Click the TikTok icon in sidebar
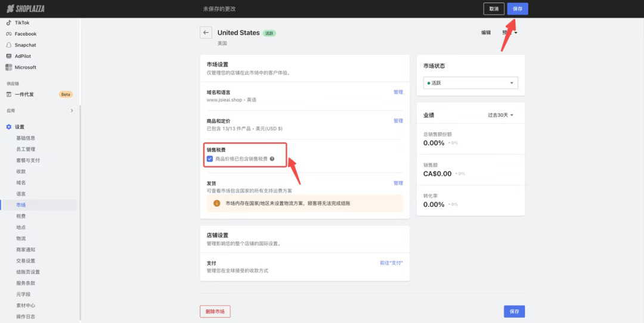The height and width of the screenshot is (323, 644). 9,23
